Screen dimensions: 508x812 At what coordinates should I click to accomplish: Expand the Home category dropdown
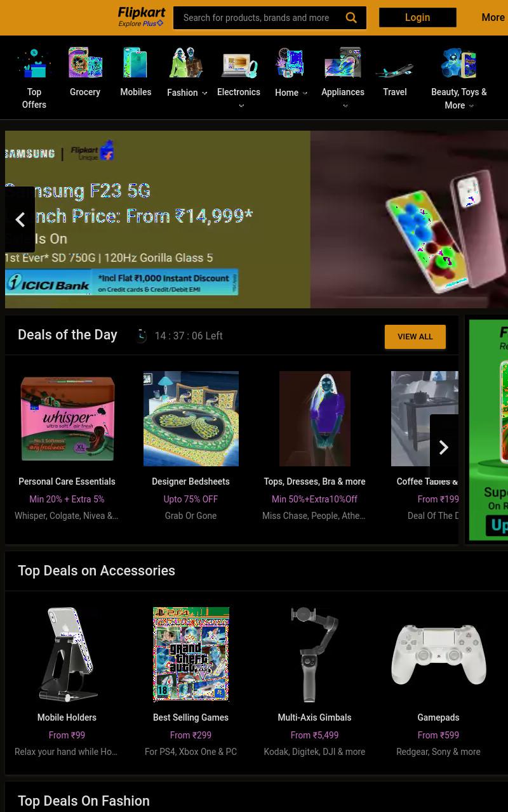[x=305, y=93]
